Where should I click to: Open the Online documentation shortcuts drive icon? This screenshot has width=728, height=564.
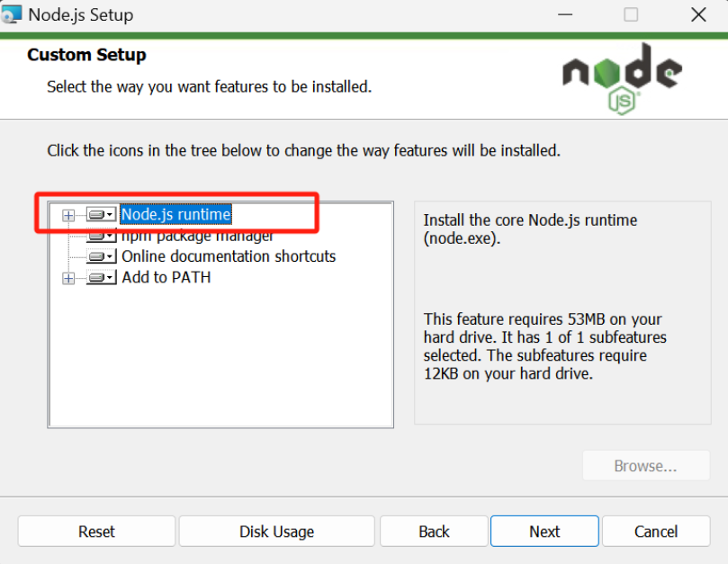[101, 257]
